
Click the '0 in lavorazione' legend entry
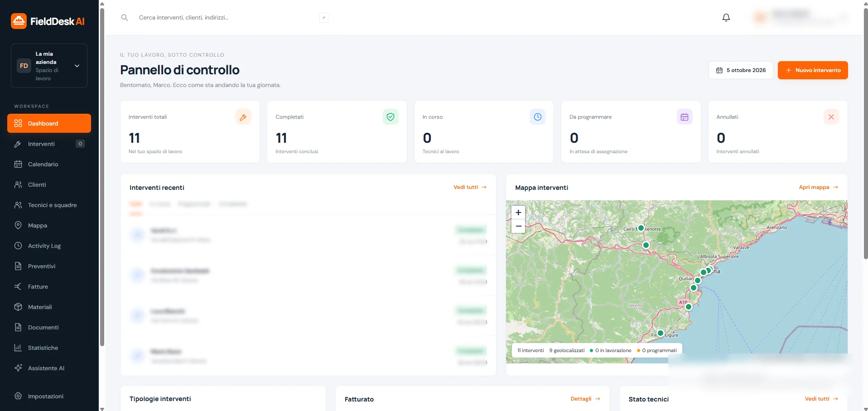click(x=610, y=350)
